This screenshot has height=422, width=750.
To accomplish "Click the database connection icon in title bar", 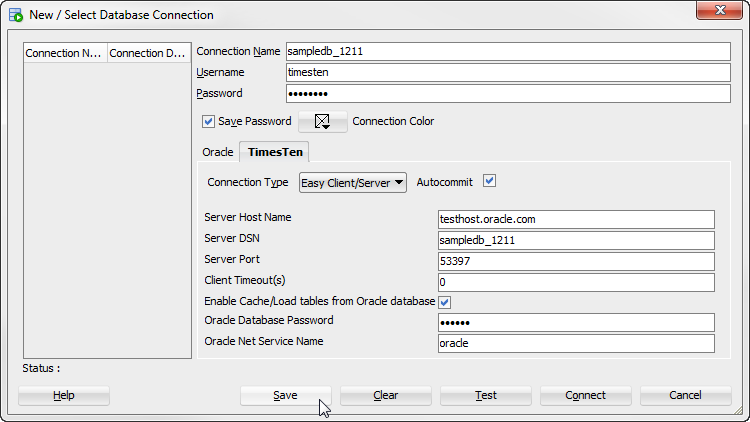I will 16,15.
